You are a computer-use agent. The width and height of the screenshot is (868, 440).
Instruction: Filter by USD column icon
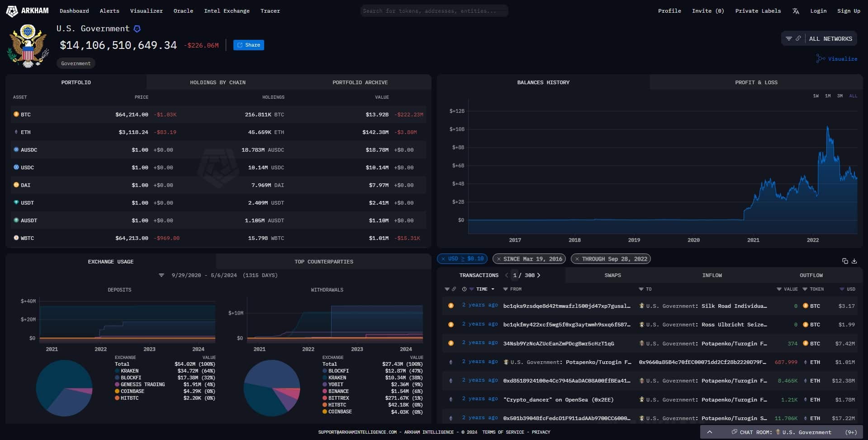(x=842, y=289)
